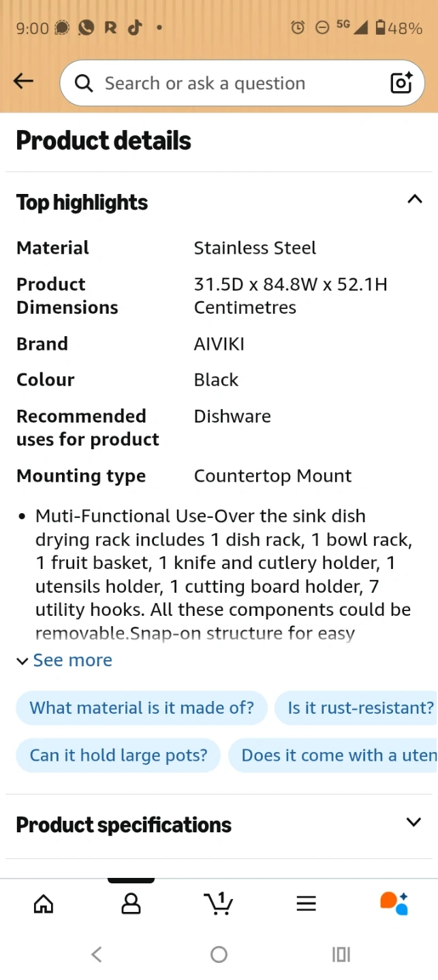Tap the Product details heading
This screenshot has width=438, height=980.
[104, 141]
